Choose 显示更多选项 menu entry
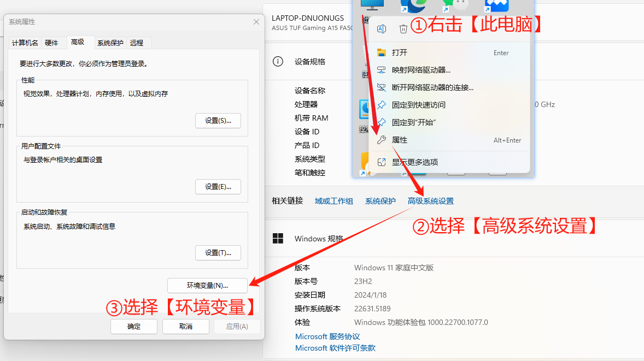644x361 pixels. pos(449,162)
